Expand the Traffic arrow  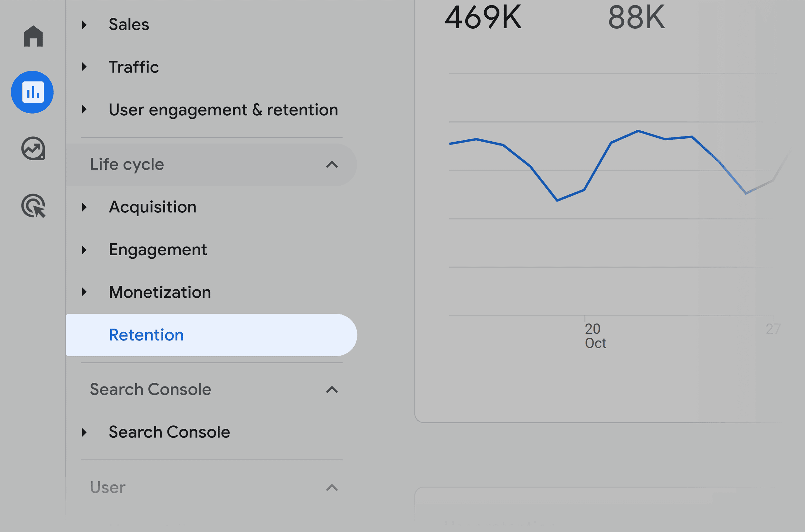[x=84, y=67]
